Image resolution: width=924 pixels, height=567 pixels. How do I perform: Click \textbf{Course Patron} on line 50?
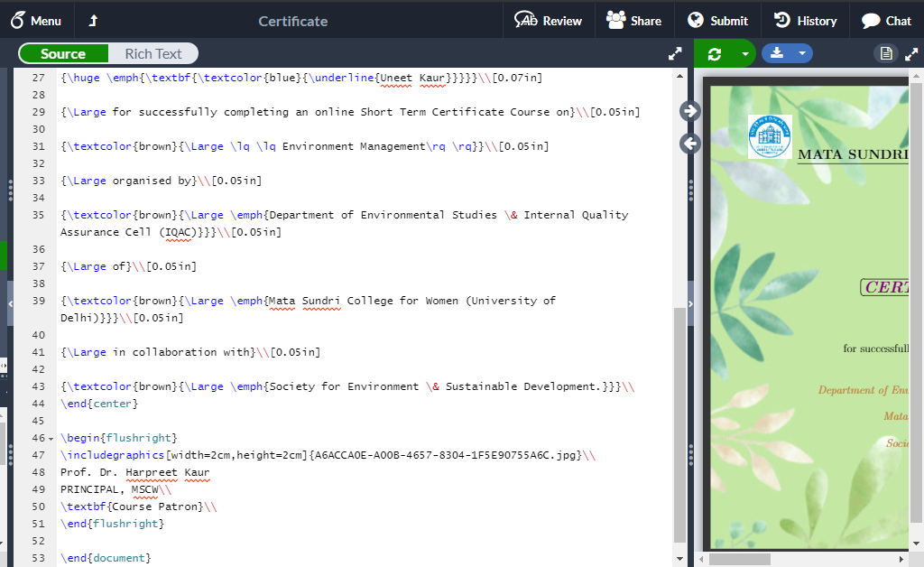pyautogui.click(x=132, y=507)
